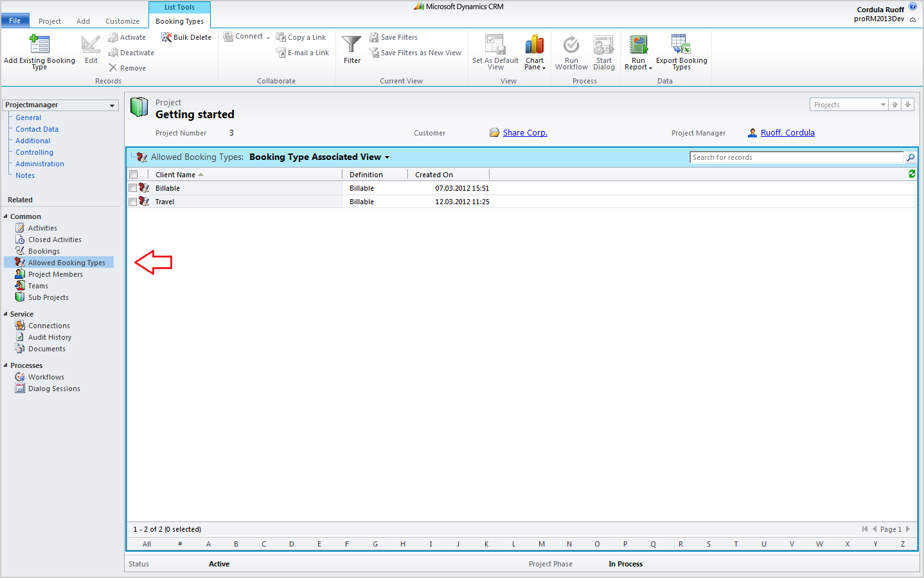Click Copy a Link
This screenshot has width=924, height=578.
click(x=301, y=37)
